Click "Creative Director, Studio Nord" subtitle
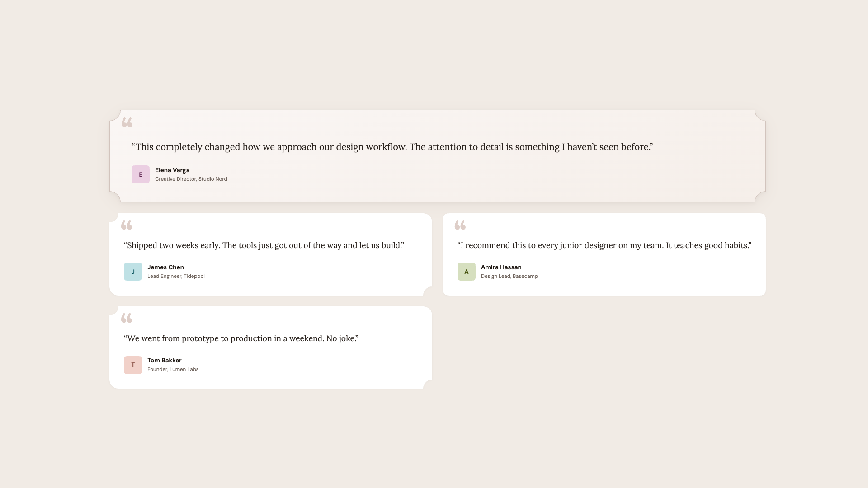 (x=191, y=179)
